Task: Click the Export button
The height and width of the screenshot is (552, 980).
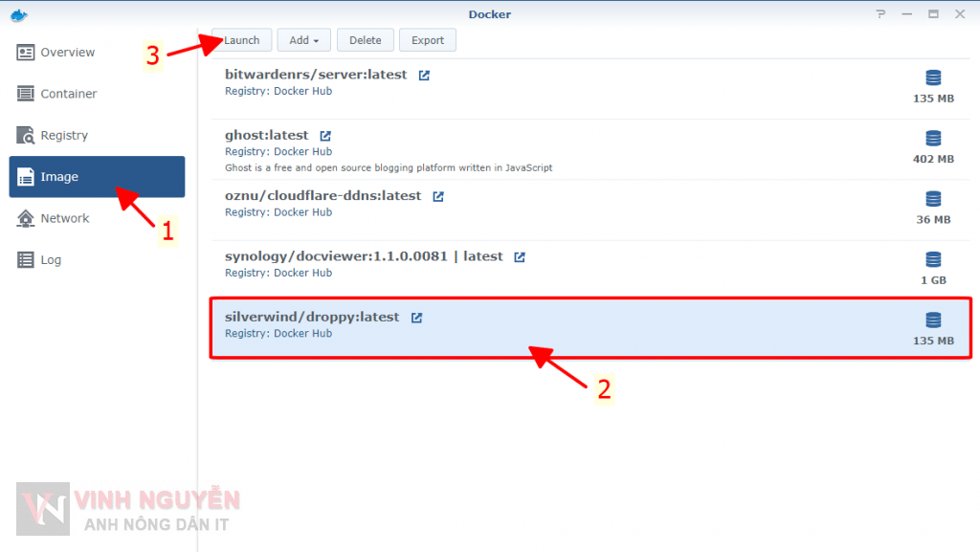Action: point(428,40)
